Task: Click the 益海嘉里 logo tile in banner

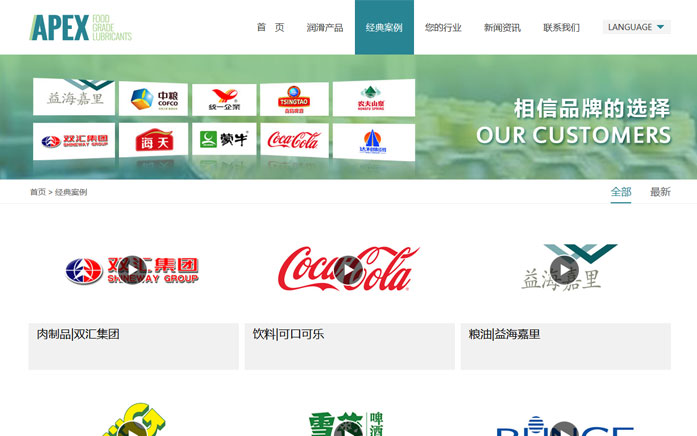Action: pos(74,97)
